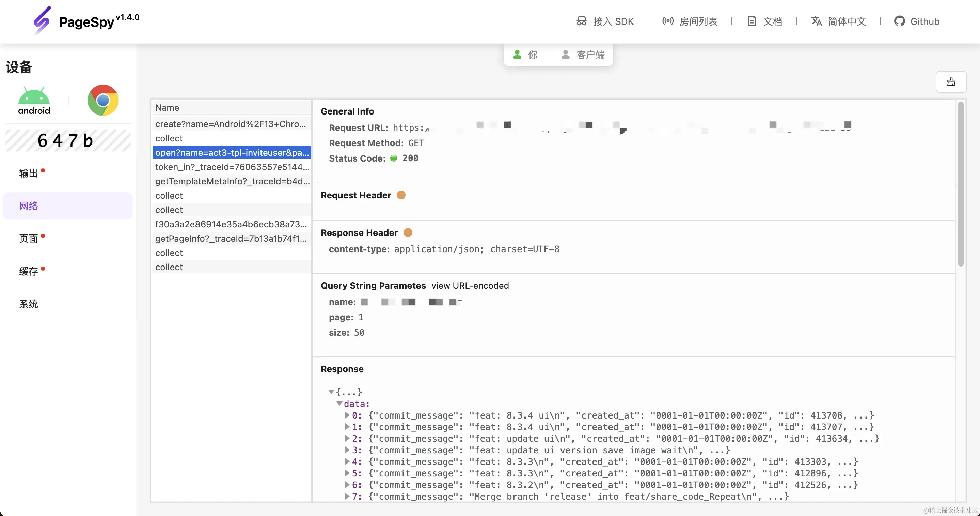The height and width of the screenshot is (516, 980).
Task: Expand response item 2 with id 413634
Action: tap(347, 438)
